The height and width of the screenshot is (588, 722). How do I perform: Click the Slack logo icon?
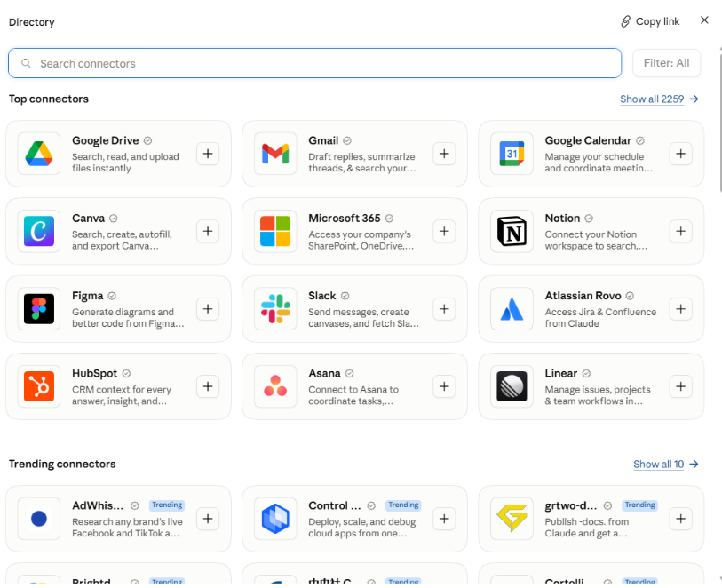[x=275, y=309]
